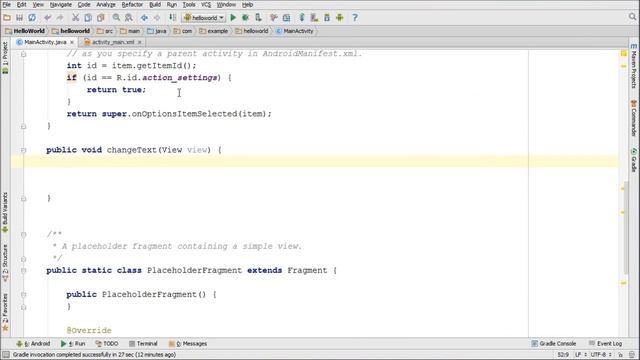Close the activity_main.xml tab

(140, 42)
